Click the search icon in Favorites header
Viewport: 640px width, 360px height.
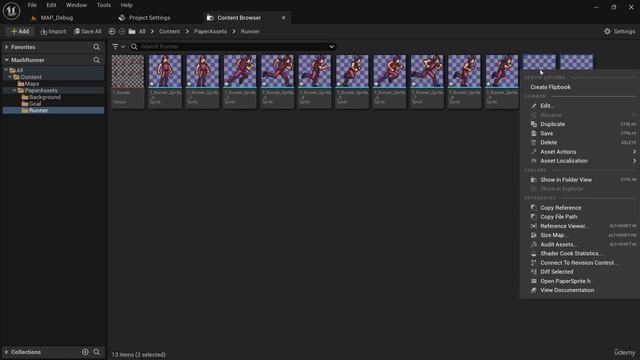[96, 47]
